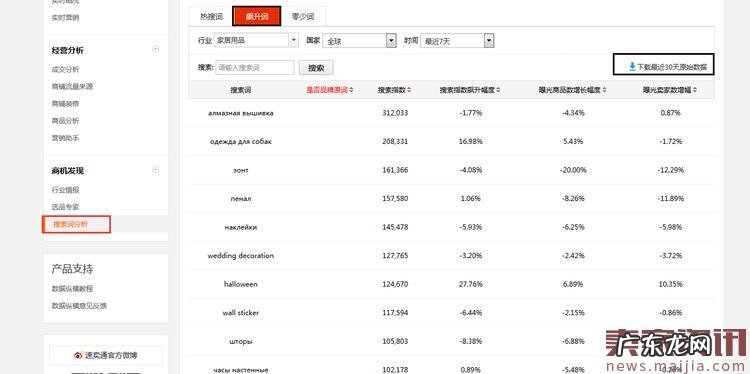Collapse the 经营分析 sidebar section
The width and height of the screenshot is (750, 374).
155,49
